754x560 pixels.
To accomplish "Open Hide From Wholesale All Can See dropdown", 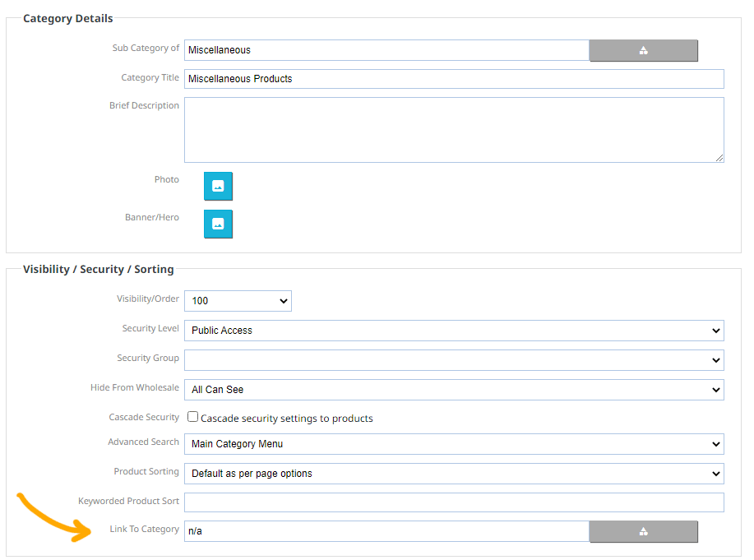I will pos(454,390).
